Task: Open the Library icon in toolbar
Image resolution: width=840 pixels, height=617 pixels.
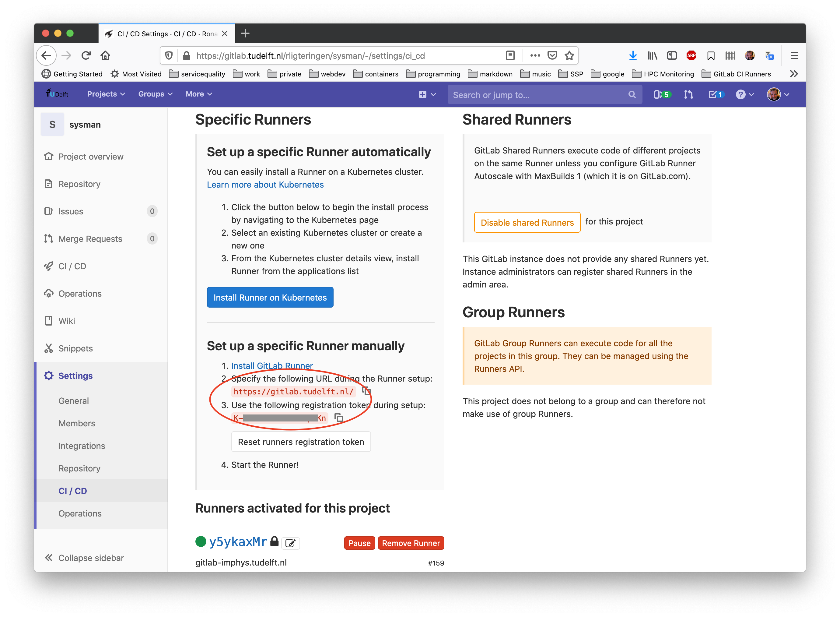Action: coord(652,56)
